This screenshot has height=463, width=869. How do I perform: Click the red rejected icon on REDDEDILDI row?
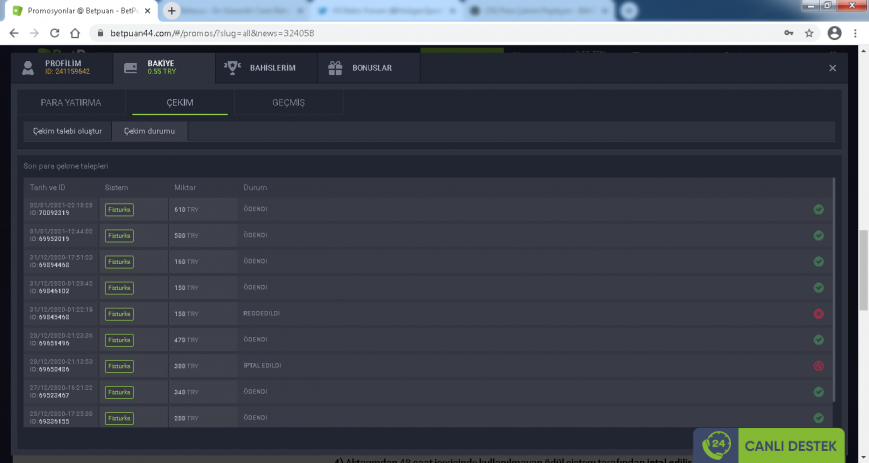click(819, 314)
